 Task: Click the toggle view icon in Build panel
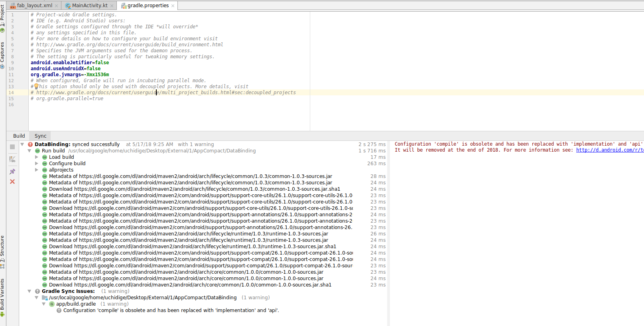point(12,159)
